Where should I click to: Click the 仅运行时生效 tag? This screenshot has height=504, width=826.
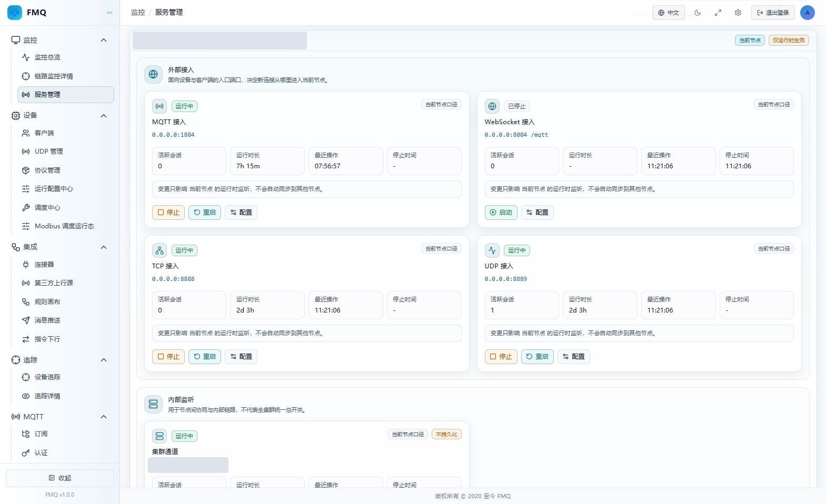pyautogui.click(x=789, y=41)
